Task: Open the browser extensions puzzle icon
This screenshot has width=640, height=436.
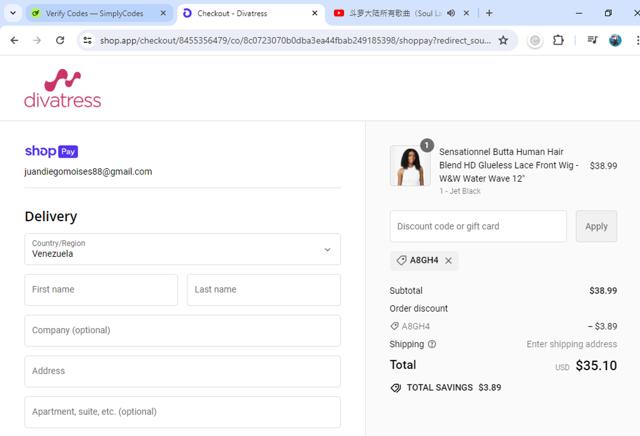Action: point(558,40)
